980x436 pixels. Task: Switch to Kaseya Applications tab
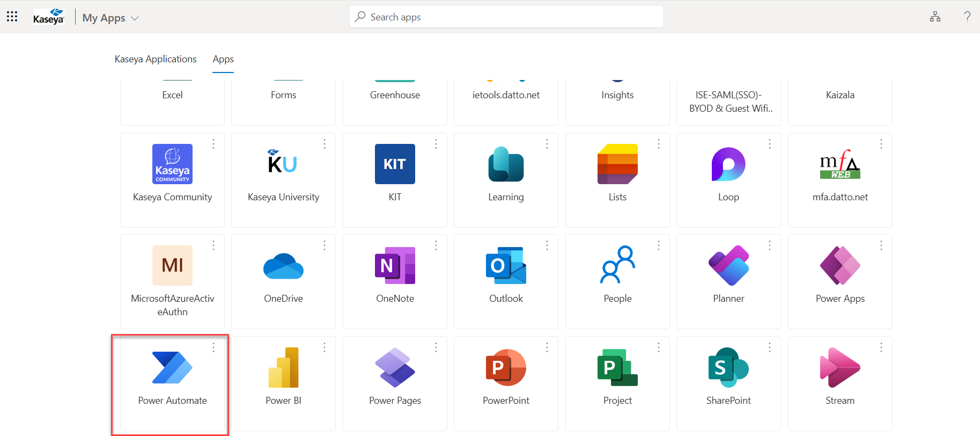(156, 59)
